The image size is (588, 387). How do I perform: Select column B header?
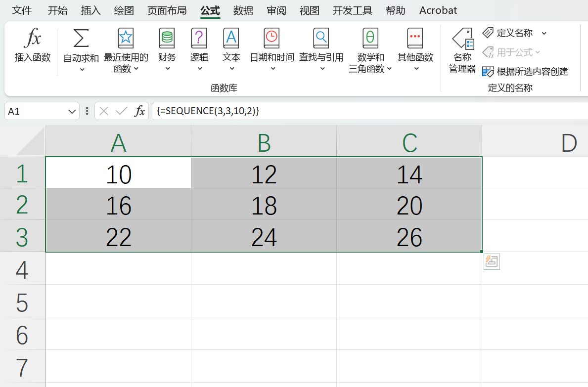(264, 141)
